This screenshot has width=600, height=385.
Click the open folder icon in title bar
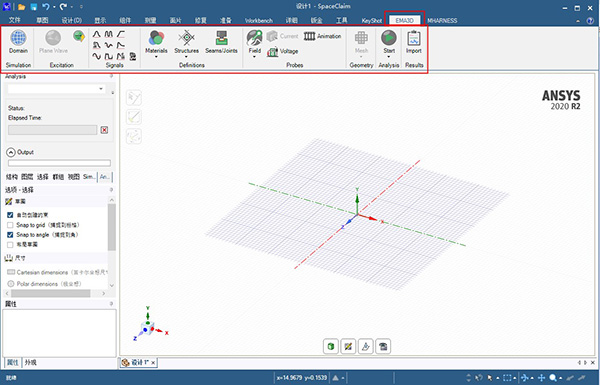pos(22,7)
